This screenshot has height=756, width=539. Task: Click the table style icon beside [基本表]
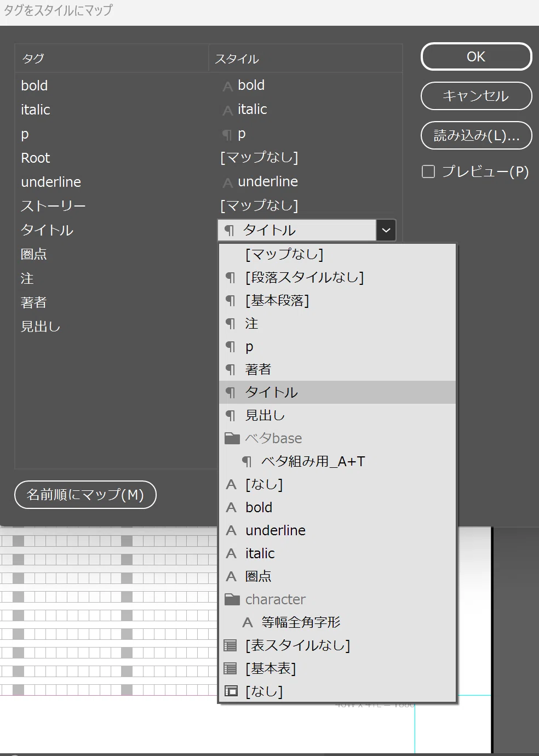pos(231,668)
